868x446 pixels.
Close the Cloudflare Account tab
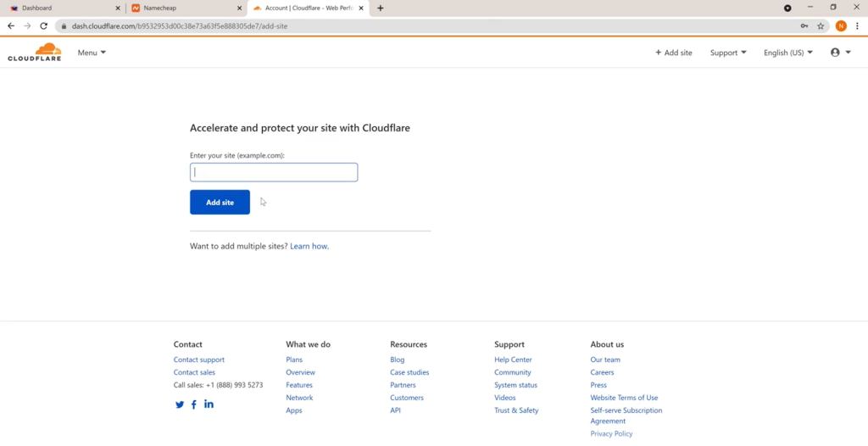click(361, 8)
